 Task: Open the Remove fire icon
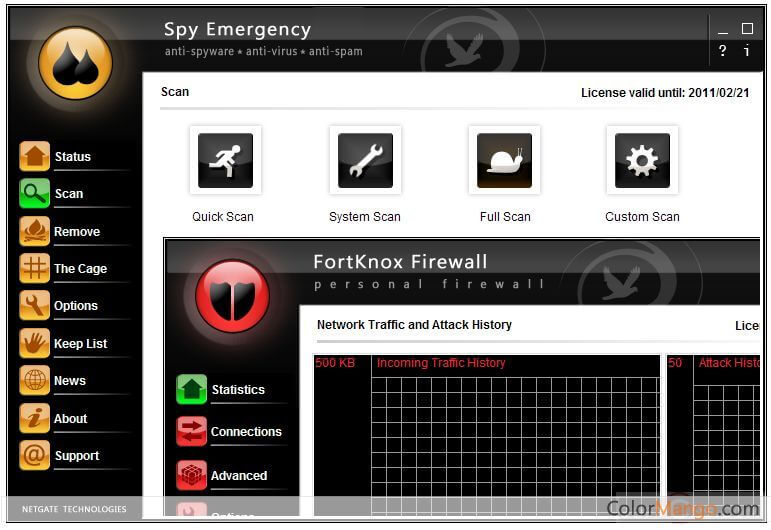34,231
